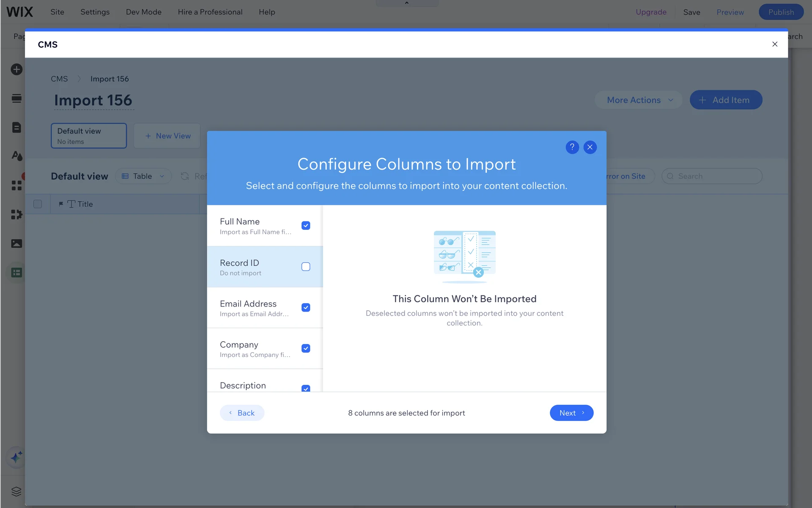Open the CMS table icon in sidebar
812x508 pixels.
click(x=16, y=273)
